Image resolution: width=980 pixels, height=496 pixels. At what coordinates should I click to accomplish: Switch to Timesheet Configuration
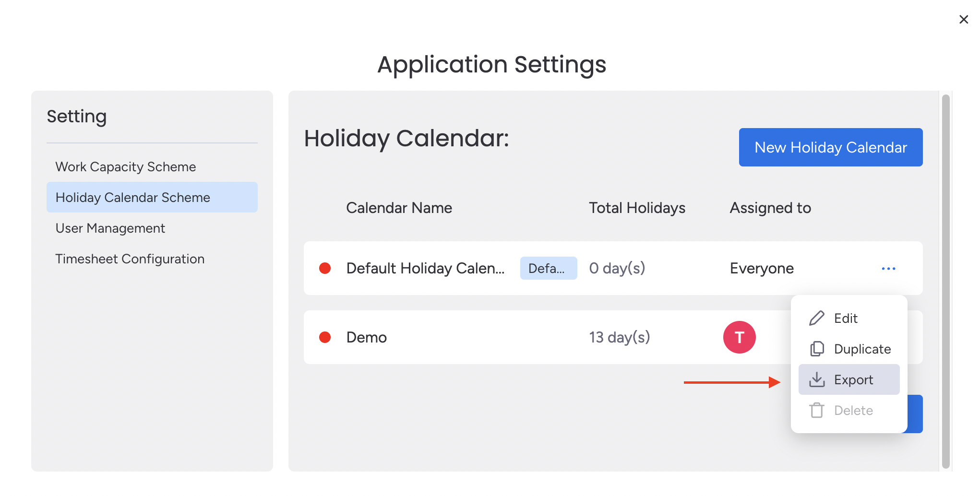(x=130, y=259)
